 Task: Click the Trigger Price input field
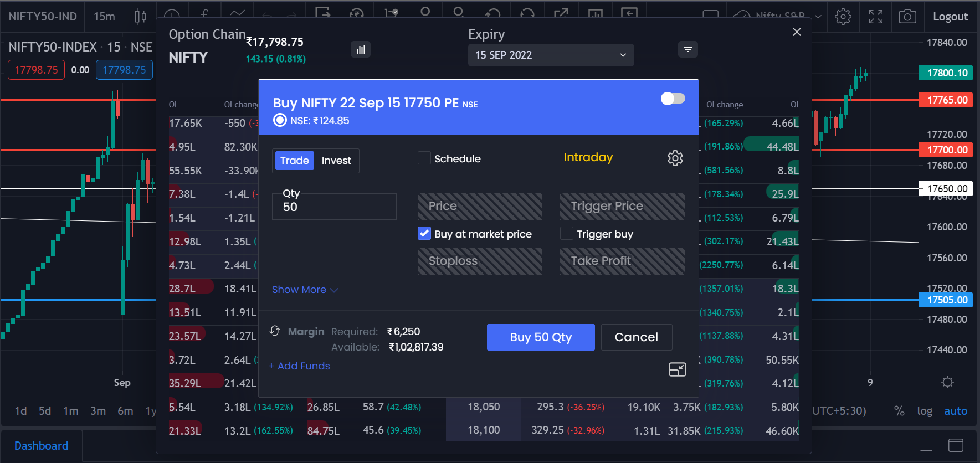[622, 207]
